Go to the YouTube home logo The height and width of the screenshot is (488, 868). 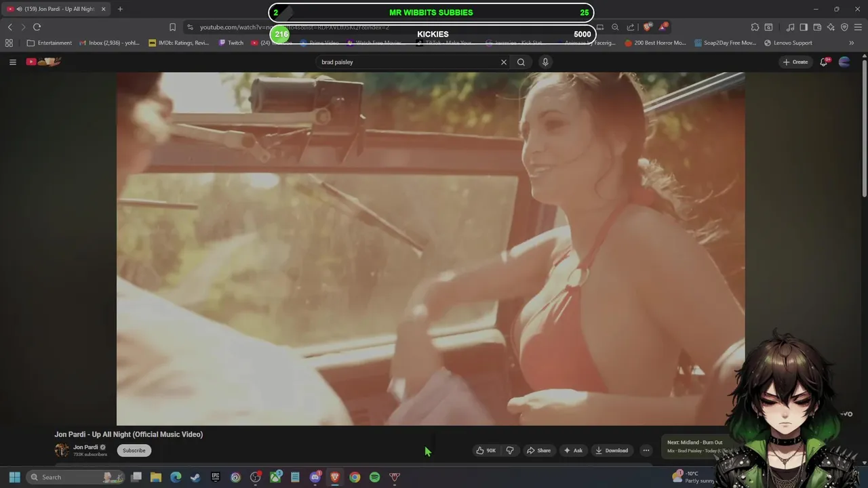43,62
